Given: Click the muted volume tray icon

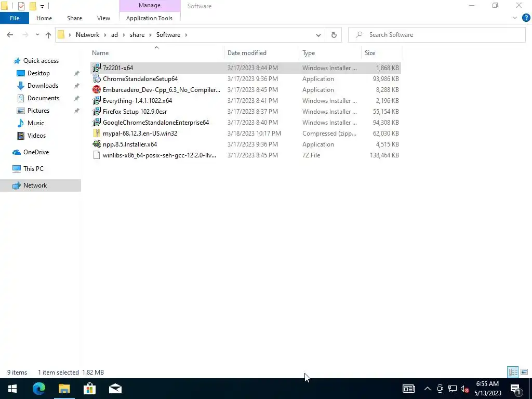Looking at the screenshot, I should click(464, 389).
